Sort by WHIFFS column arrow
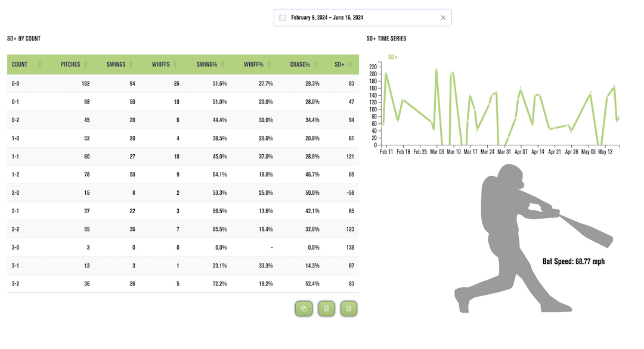This screenshot has height=349, width=644. click(175, 64)
